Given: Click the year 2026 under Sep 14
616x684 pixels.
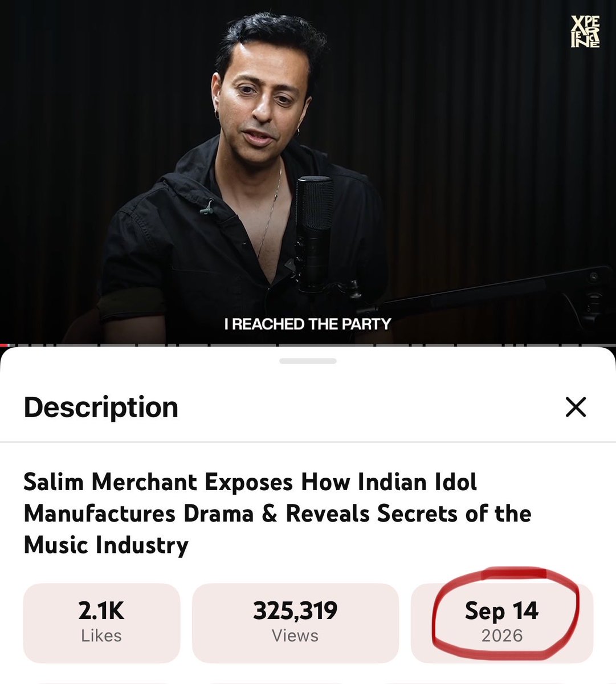Looking at the screenshot, I should pyautogui.click(x=502, y=636).
